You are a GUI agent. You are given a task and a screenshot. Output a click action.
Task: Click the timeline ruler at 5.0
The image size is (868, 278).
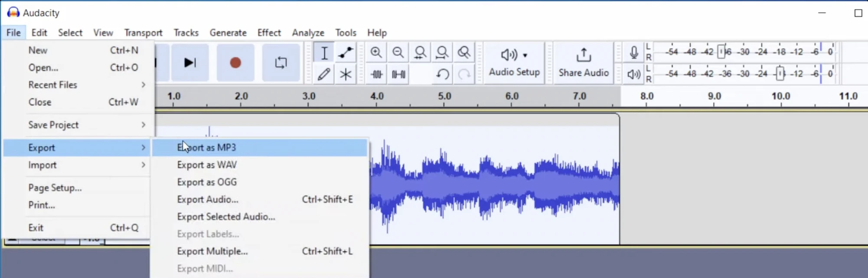(444, 97)
